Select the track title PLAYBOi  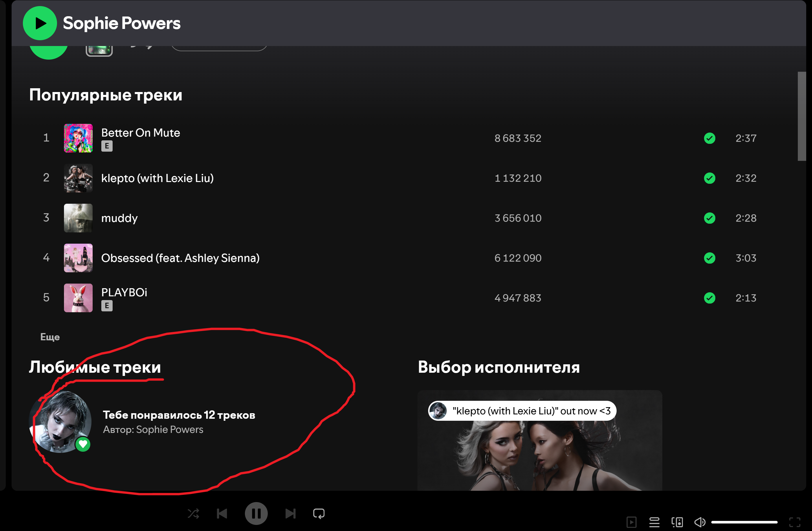[x=124, y=292]
